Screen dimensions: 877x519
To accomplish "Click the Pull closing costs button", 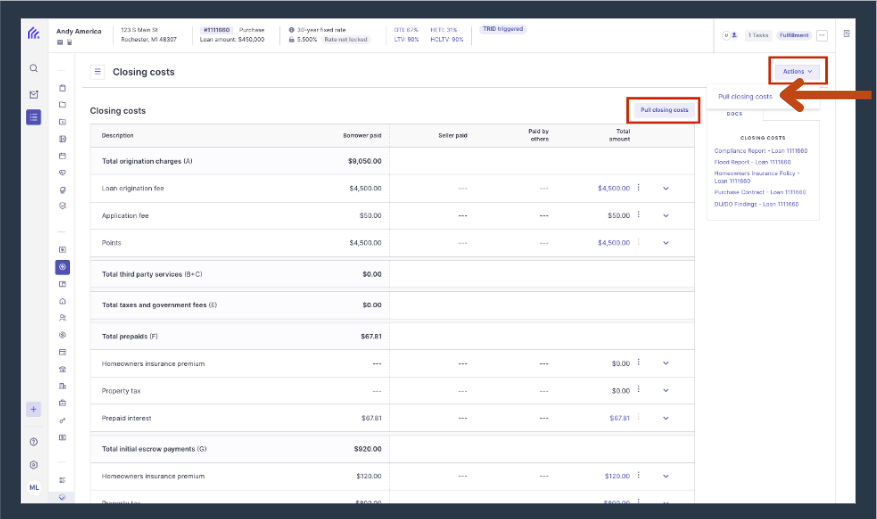I will (x=664, y=110).
